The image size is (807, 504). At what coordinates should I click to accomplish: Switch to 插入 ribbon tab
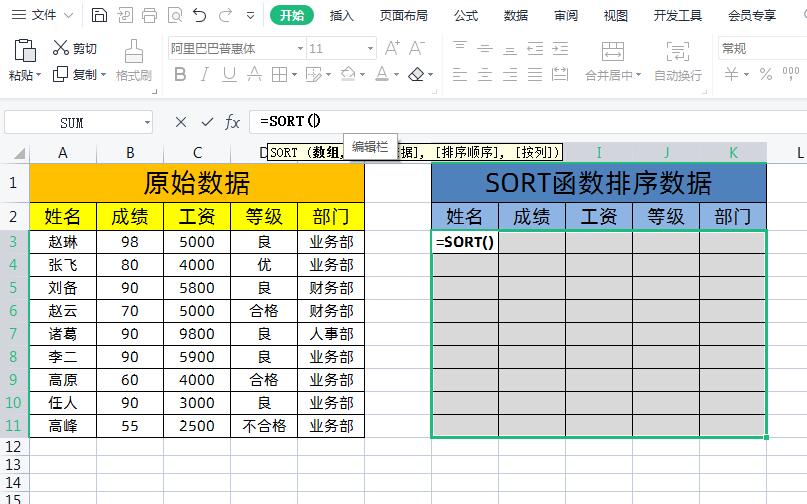coord(342,15)
